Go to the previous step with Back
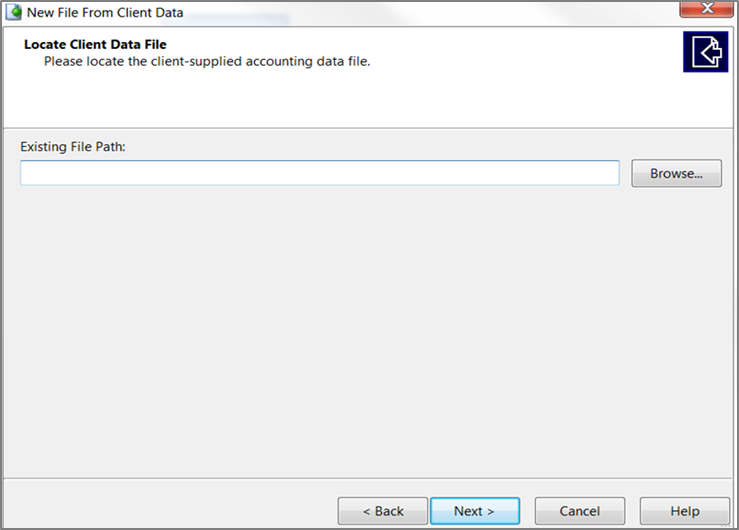Screen dimensions: 739x530 383,511
